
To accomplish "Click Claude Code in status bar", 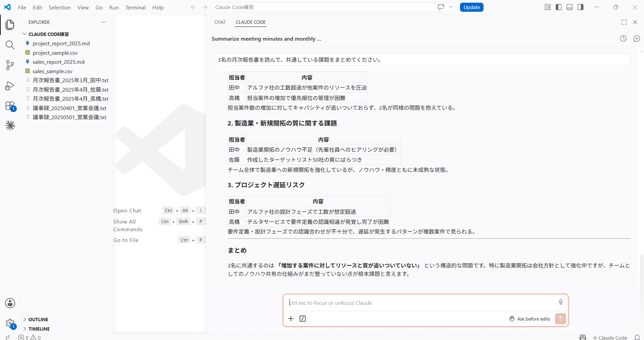I will [x=610, y=337].
